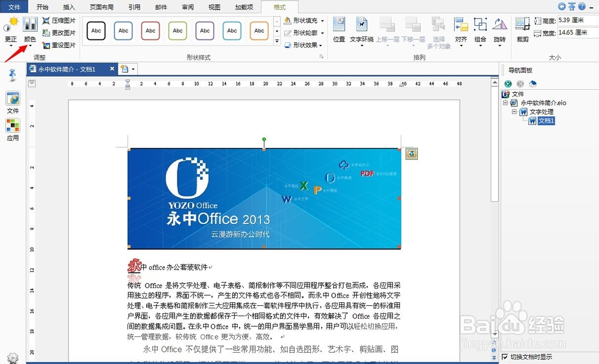
Task: Select the 文件 root in navigation tree
Action: click(518, 94)
